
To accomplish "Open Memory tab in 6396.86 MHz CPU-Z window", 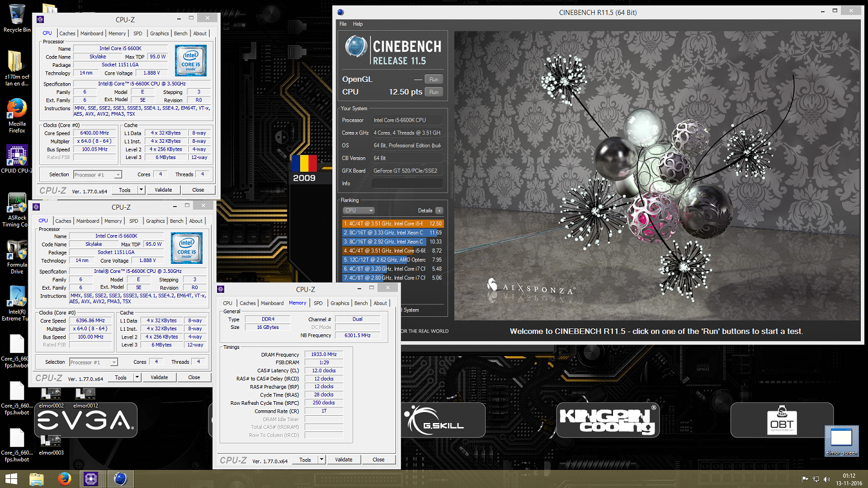I will coord(113,221).
